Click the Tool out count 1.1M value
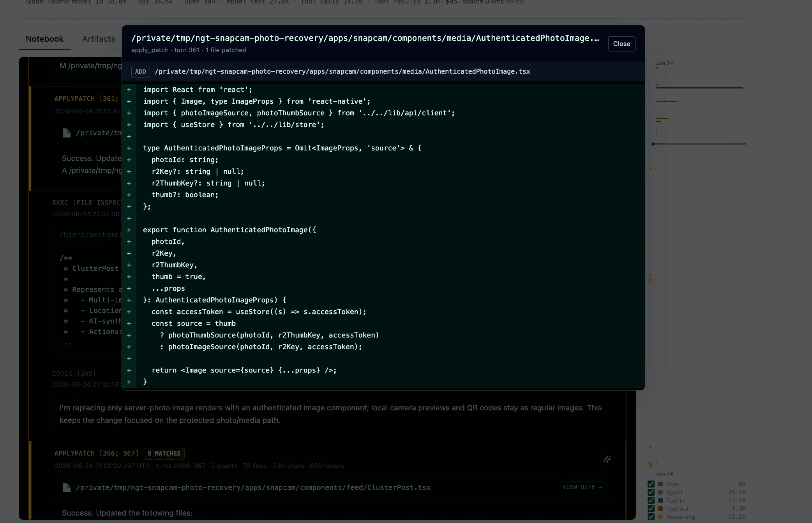This screenshot has width=812, height=523. 738,509
